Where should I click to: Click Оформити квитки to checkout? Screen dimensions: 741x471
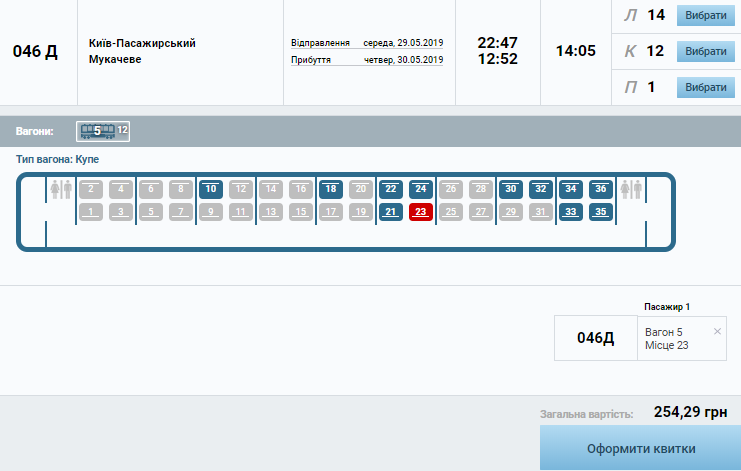[640, 448]
